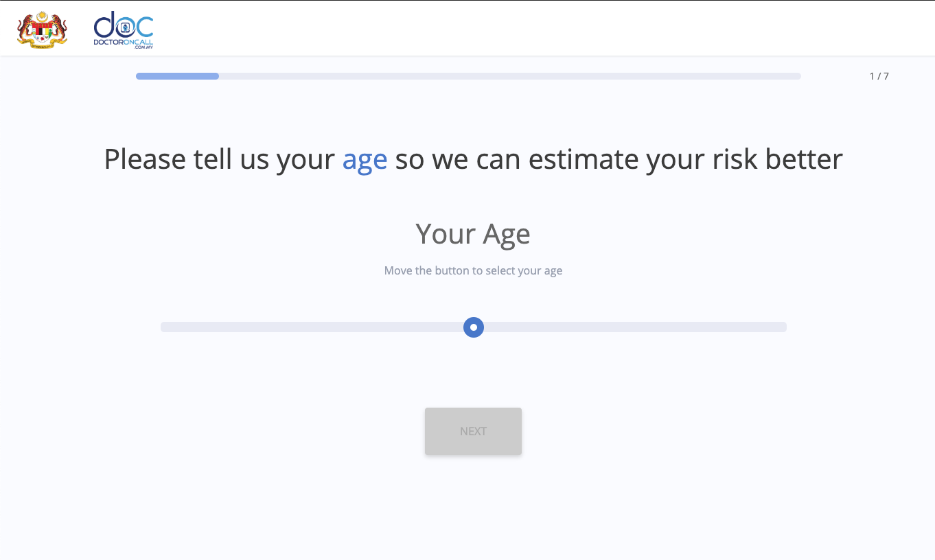Image resolution: width=935 pixels, height=560 pixels.
Task: Click the blue highlighted word "age"
Action: pos(365,161)
